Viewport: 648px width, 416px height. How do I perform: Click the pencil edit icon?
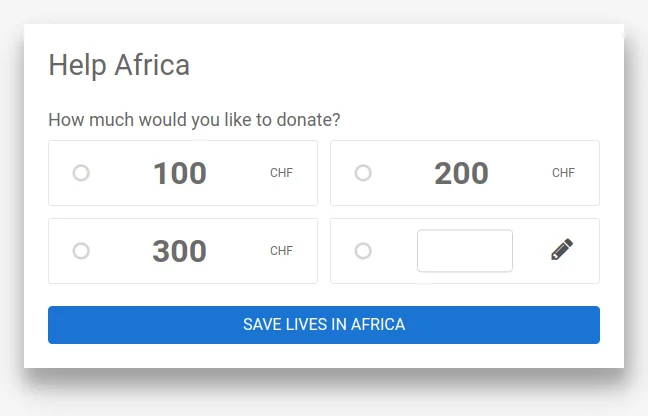pos(562,250)
